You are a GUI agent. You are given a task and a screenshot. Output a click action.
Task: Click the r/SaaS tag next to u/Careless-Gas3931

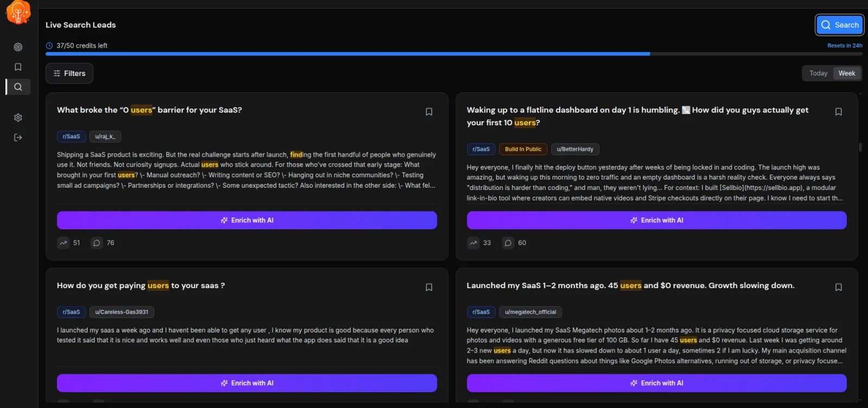(x=71, y=312)
